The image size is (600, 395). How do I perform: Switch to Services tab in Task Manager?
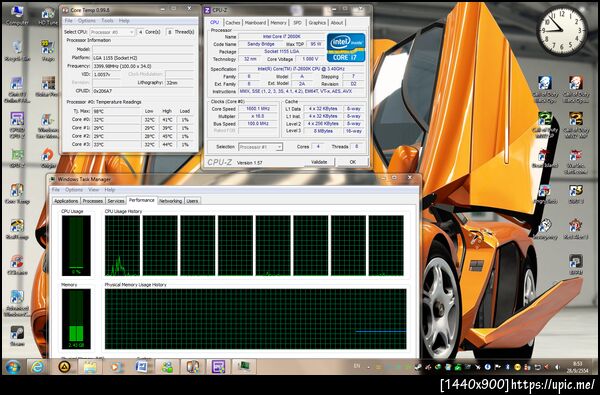tap(116, 201)
